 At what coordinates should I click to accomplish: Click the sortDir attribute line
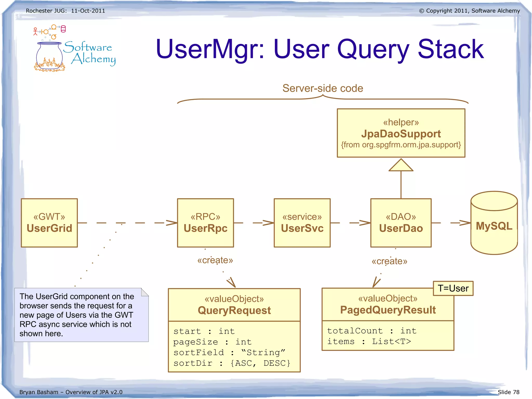click(232, 363)
